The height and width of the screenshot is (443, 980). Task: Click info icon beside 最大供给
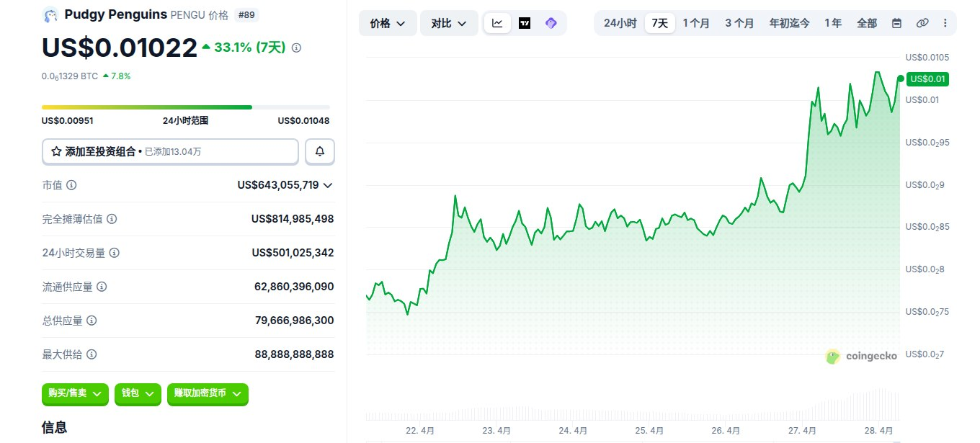pos(92,354)
